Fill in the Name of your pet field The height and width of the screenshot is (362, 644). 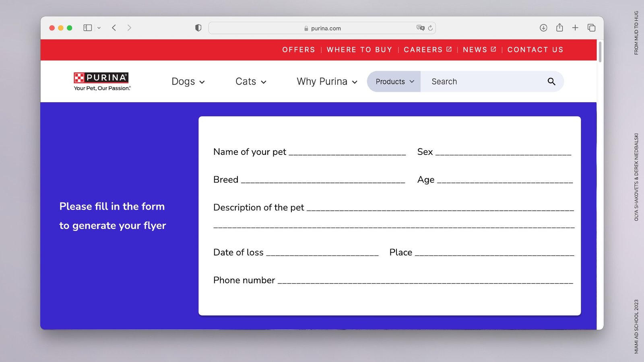[347, 152]
